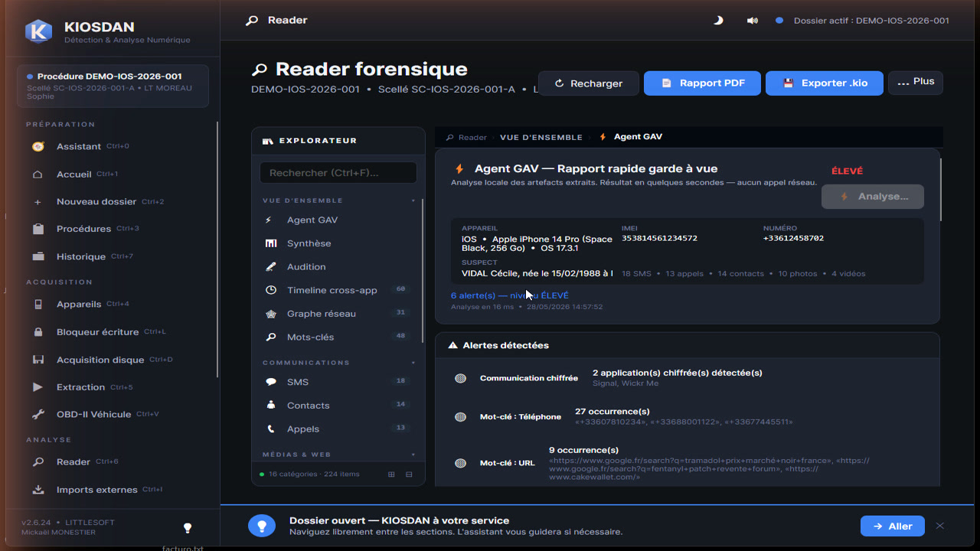Image resolution: width=980 pixels, height=551 pixels.
Task: Click the explorer search field
Action: tap(338, 173)
